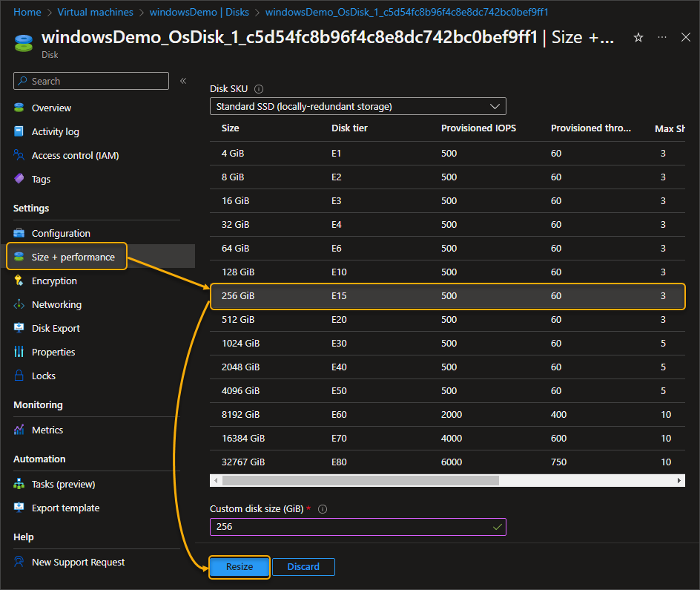700x590 pixels.
Task: Click the Discard button
Action: [x=303, y=566]
